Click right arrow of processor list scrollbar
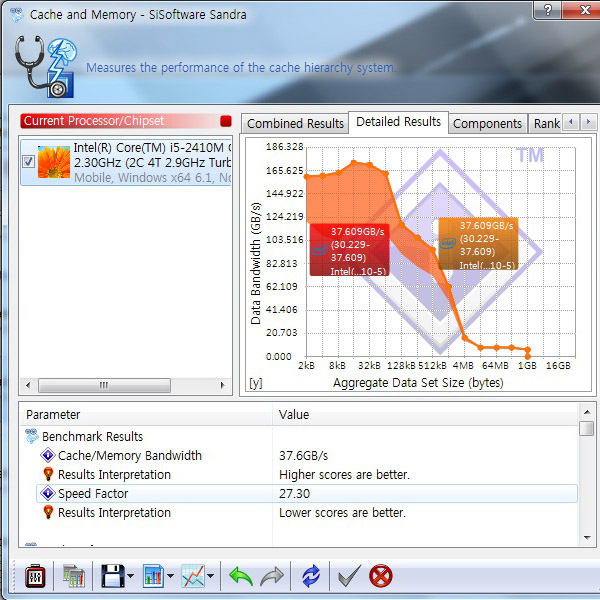Image resolution: width=600 pixels, height=600 pixels. [223, 385]
